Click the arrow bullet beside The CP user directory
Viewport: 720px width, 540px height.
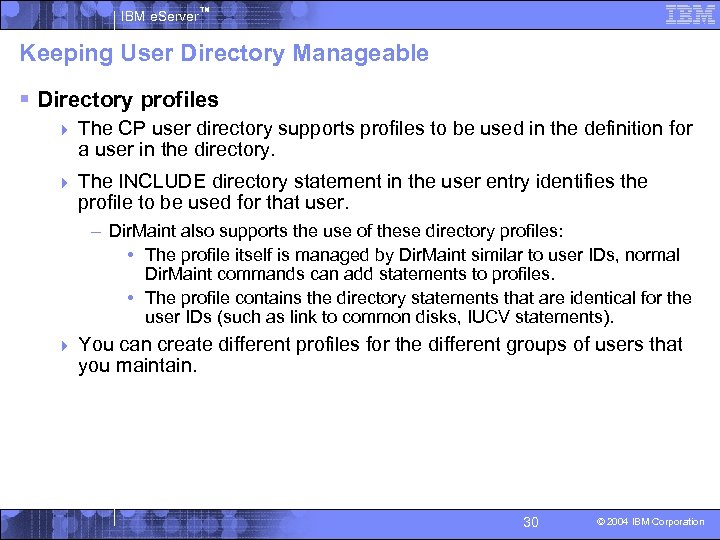coord(64,130)
